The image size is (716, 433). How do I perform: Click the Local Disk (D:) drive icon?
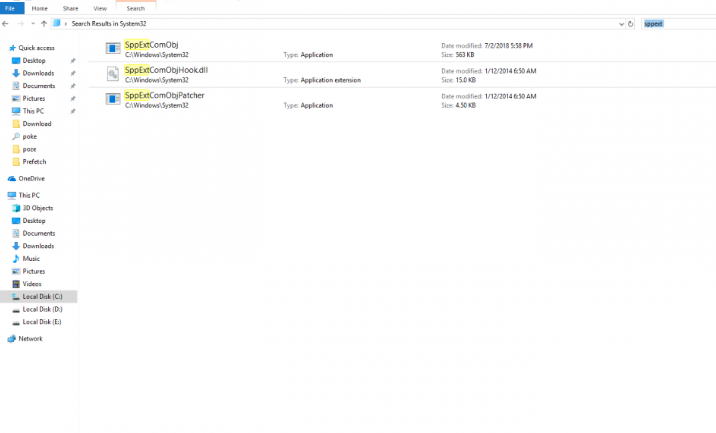click(x=16, y=310)
